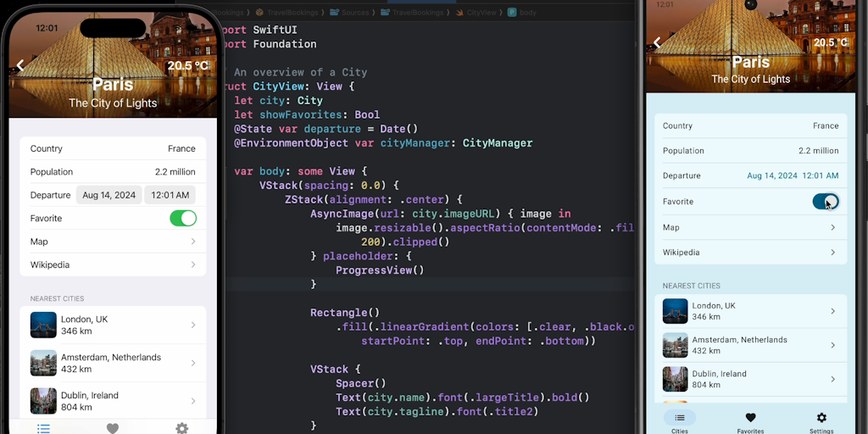Tap the back chevron on the iOS phone

20,65
